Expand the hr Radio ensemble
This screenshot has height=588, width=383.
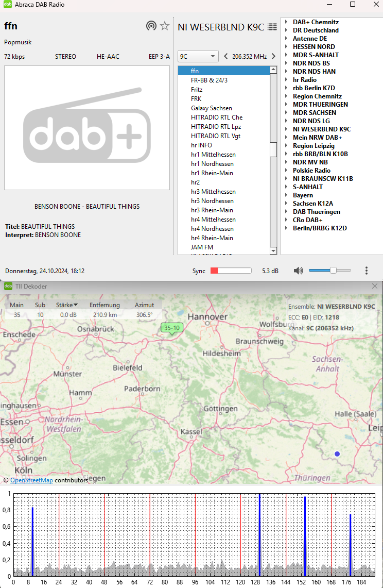[x=286, y=80]
